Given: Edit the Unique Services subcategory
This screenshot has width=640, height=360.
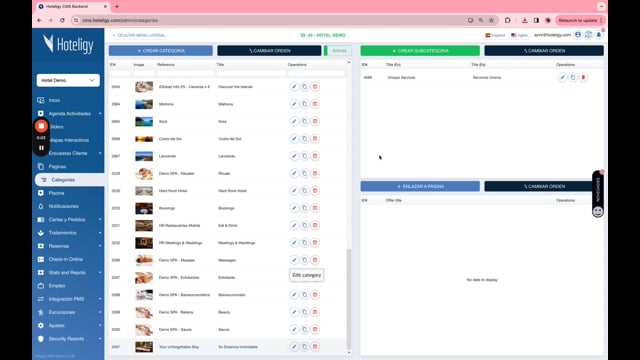Looking at the screenshot, I should (562, 77).
